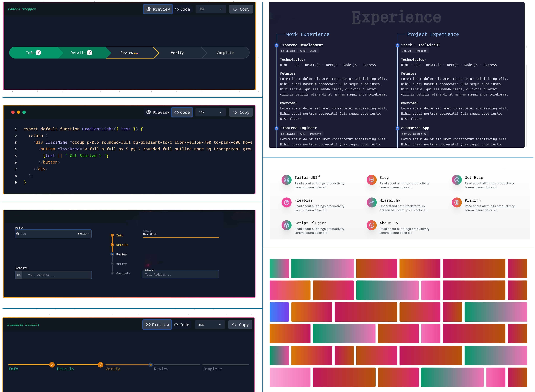Image resolution: width=535 pixels, height=392 pixels.
Task: Click the blue-to-purple gradient swatch
Action: (279, 312)
